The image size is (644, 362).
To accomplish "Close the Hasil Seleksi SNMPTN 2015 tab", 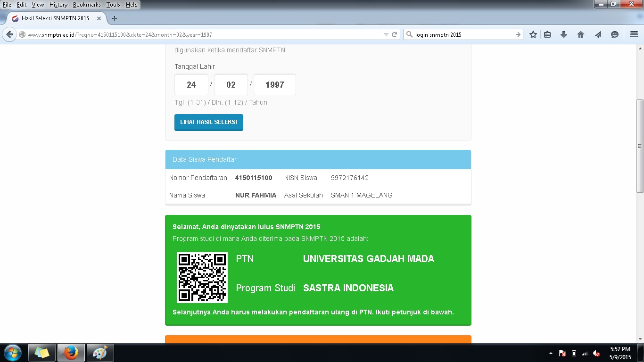I will tap(99, 18).
